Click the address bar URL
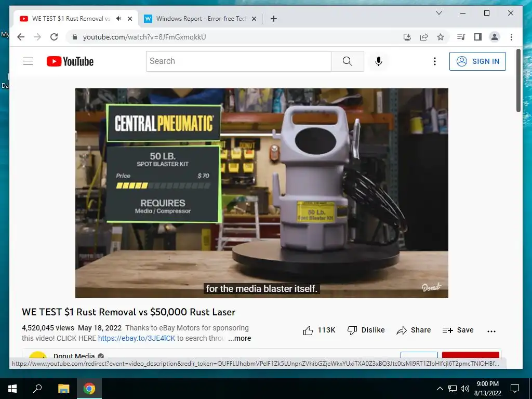This screenshot has height=399, width=532. pos(144,37)
